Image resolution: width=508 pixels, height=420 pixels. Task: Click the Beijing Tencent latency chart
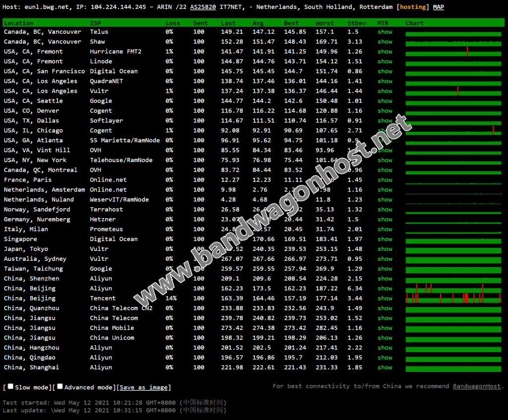coord(453,298)
